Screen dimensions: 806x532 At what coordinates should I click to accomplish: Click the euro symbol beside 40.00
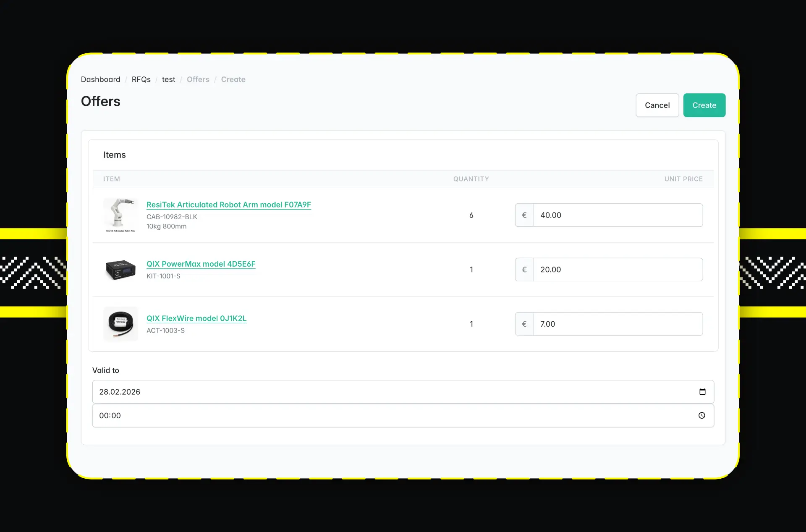point(524,215)
